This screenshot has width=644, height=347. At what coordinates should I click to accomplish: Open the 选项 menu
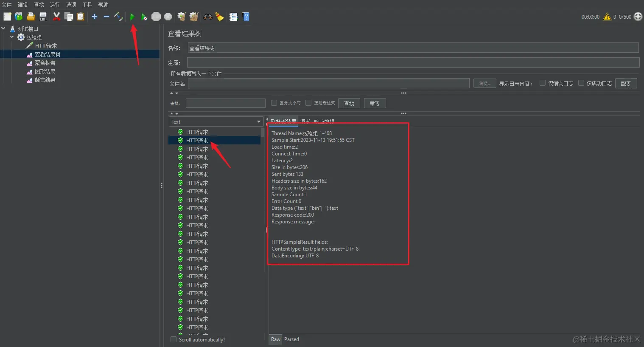tap(71, 5)
